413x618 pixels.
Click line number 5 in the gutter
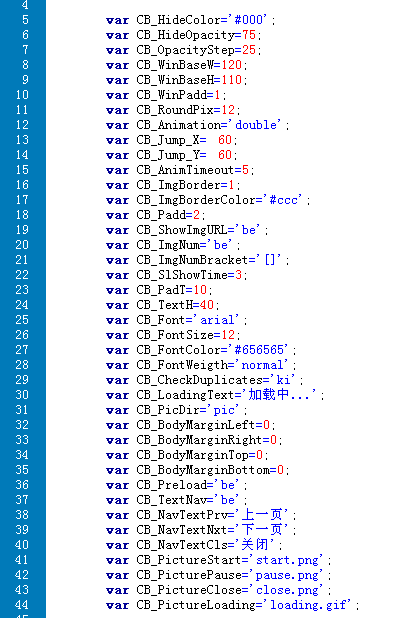25,20
